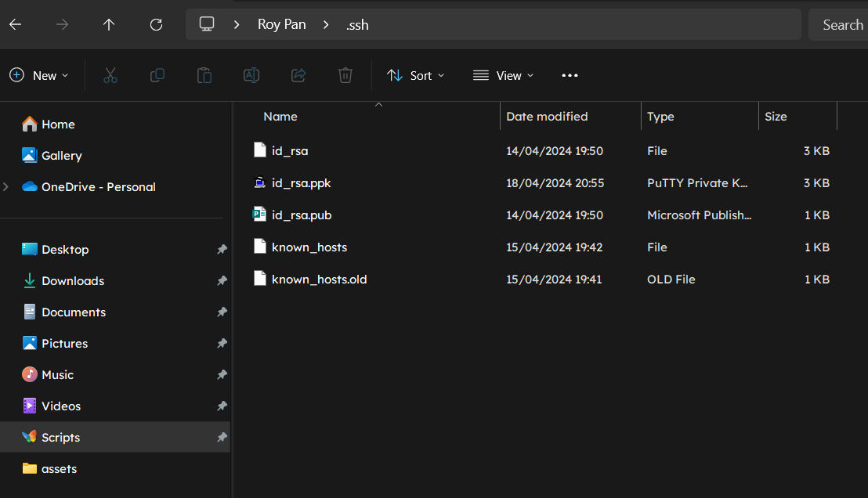Unpin Desktop from Quick access
The width and height of the screenshot is (868, 498).
222,250
